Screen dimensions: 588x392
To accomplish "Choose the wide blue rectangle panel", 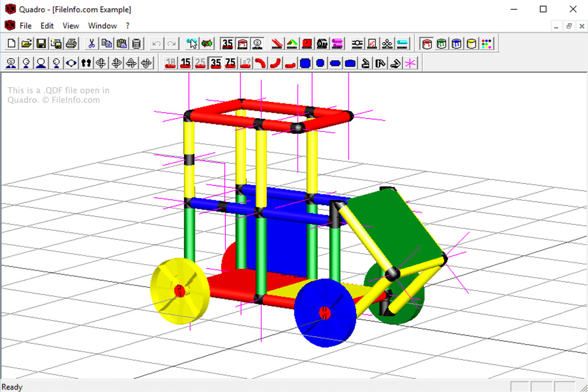I will click(350, 63).
